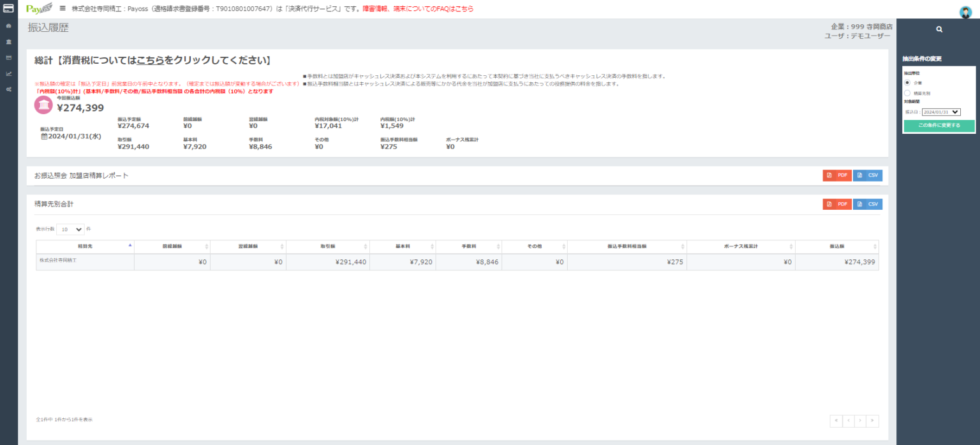980x445 pixels.
Task: Click the credit card icon at sidebar top
Action: [8, 8]
